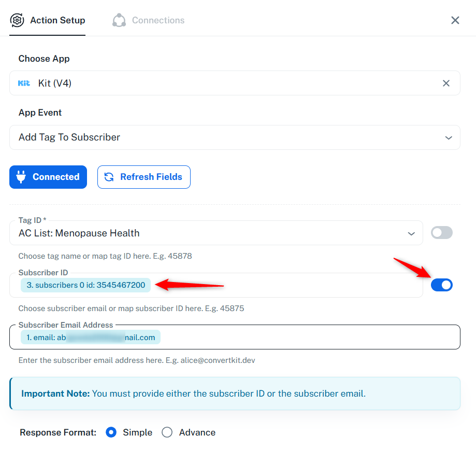Expand the App Event dropdown chevron
Viewport: 476px width, 449px height.
[x=449, y=137]
